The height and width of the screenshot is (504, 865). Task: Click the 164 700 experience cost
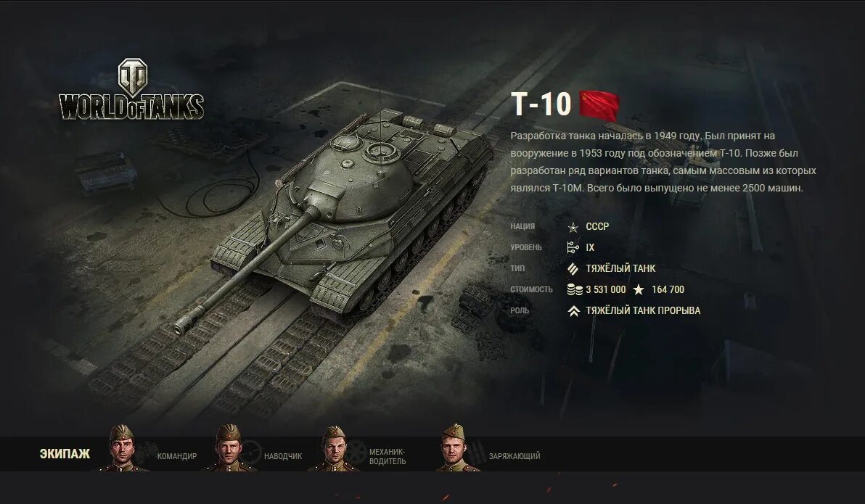point(668,289)
